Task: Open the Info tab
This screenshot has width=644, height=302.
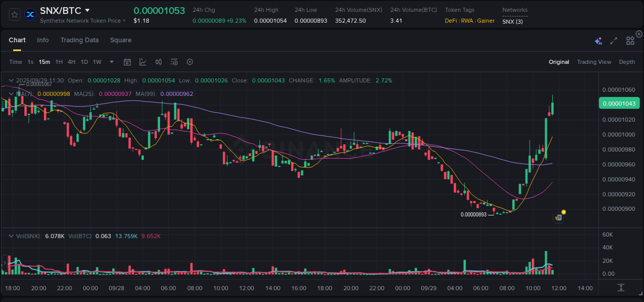Action: click(43, 40)
